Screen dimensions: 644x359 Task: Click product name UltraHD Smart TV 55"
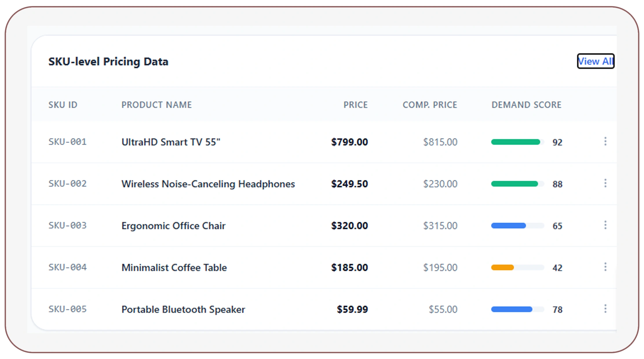171,142
